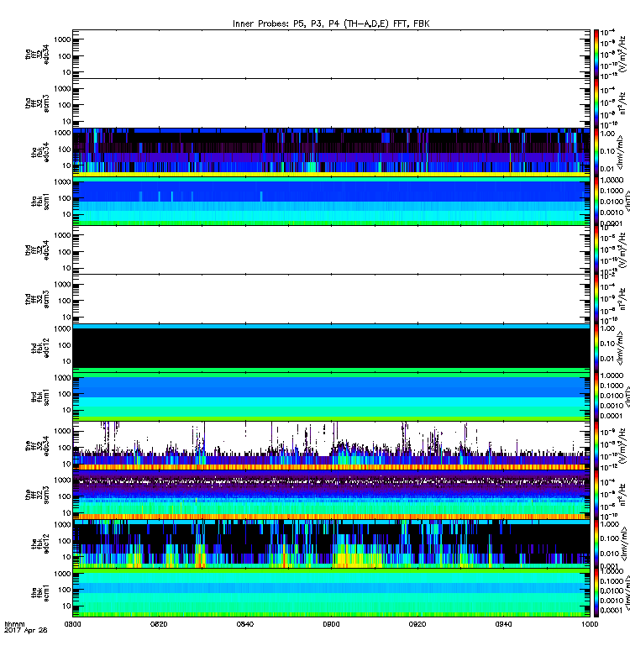
Task: Click the 0.0010 value on tha fbk scm1 color scale
Action: coord(612,213)
